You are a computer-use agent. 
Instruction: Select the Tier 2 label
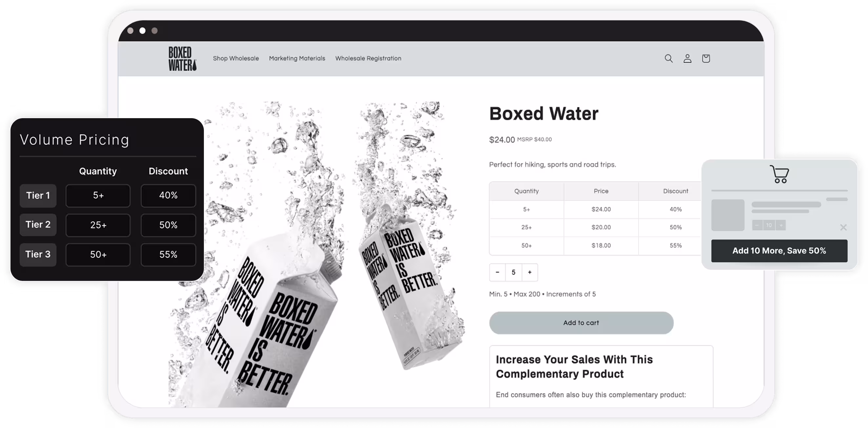38,225
